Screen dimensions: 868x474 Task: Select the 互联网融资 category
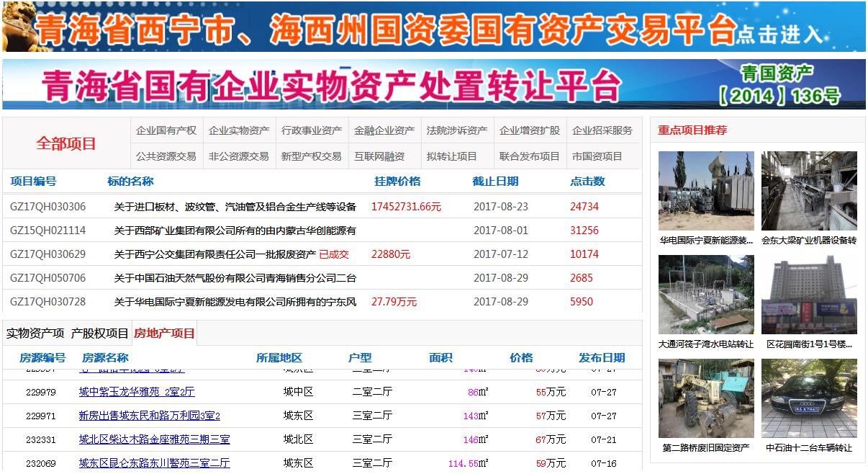(379, 156)
